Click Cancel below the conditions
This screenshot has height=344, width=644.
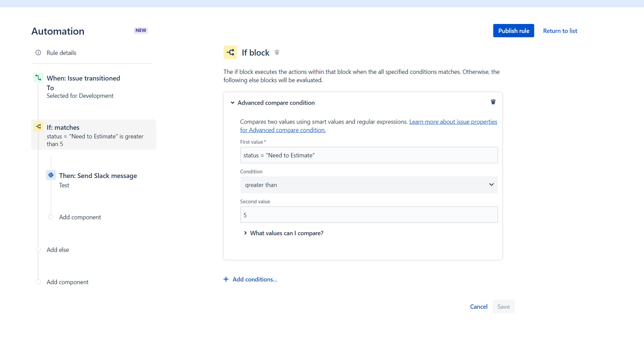[x=479, y=306]
